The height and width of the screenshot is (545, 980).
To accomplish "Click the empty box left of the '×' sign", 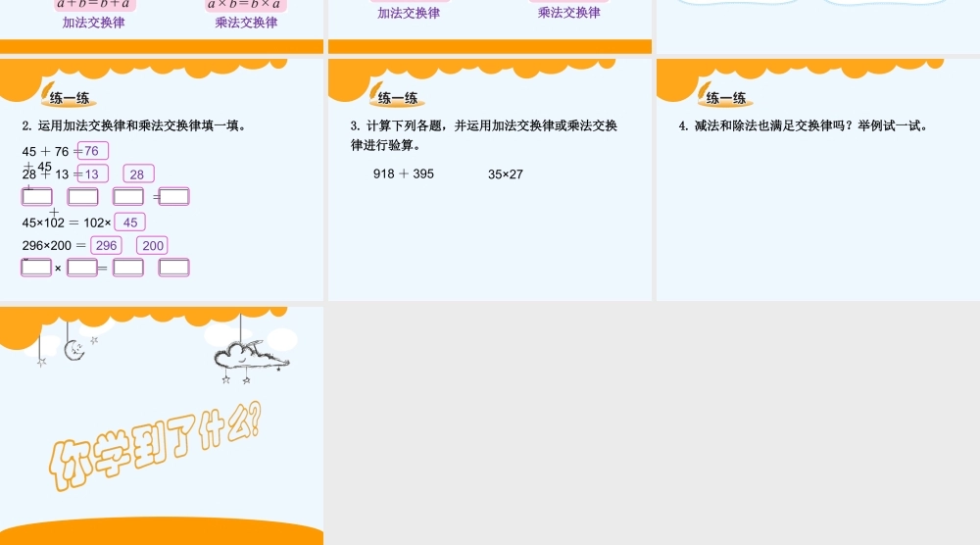I will 36,268.
